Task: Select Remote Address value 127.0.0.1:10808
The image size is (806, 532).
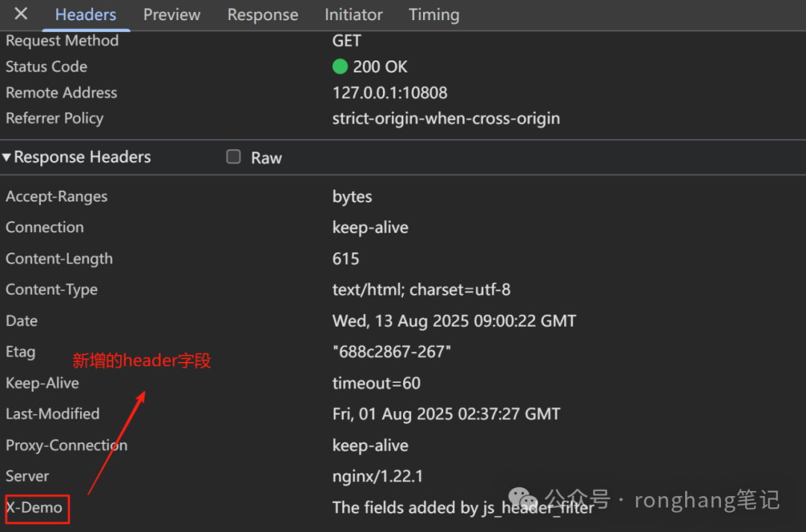Action: pos(390,93)
